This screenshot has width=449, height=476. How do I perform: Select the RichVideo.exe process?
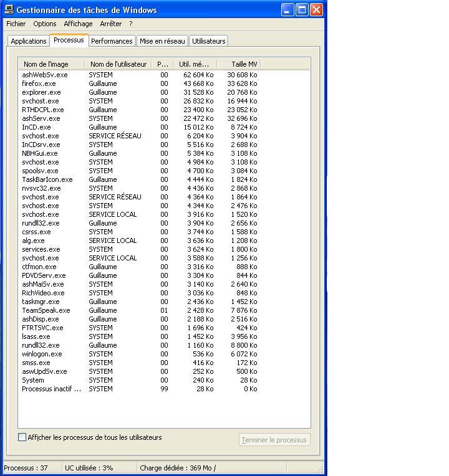point(140,293)
